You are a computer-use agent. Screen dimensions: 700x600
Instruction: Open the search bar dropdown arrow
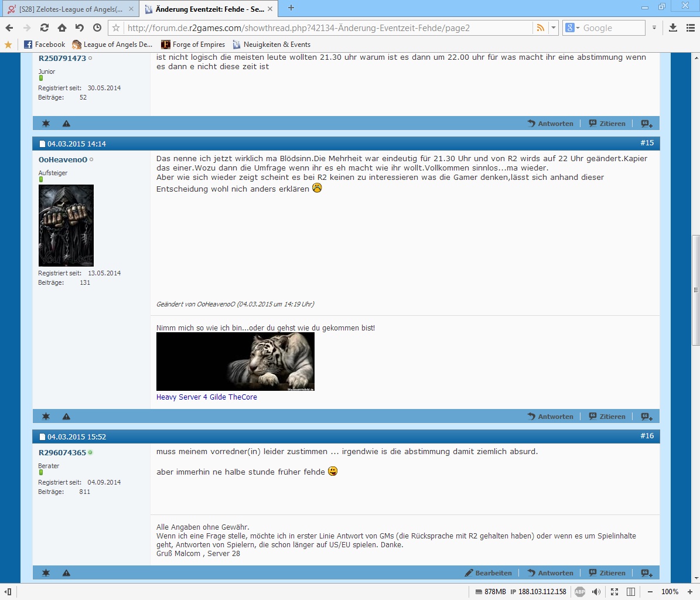654,28
